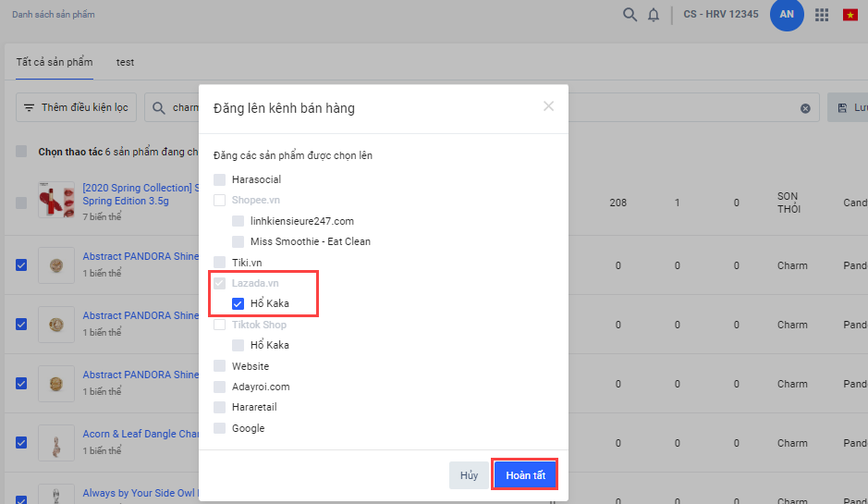Enable the Harasocial checkbox
The height and width of the screenshot is (504, 868).
(x=220, y=179)
